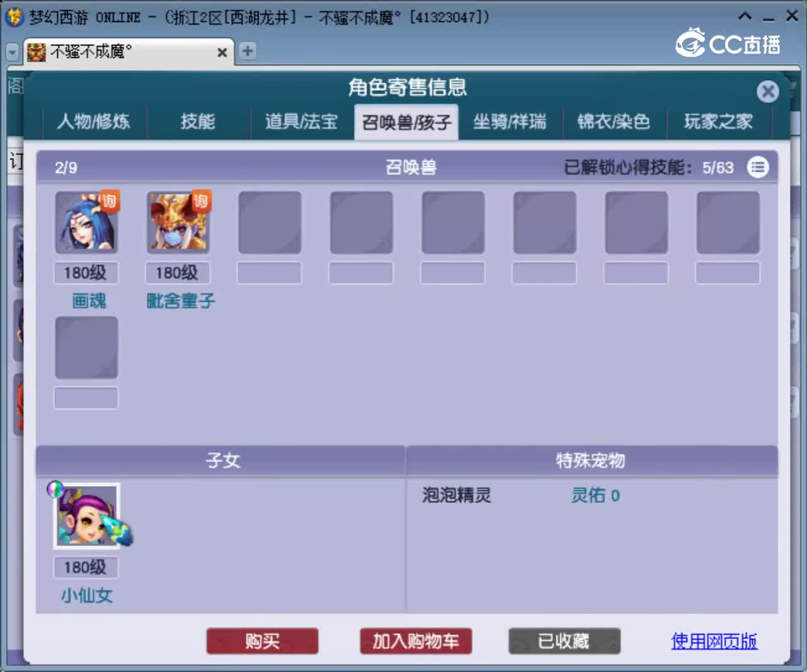Close the 角色寄售信息 dialog
Screen dimensions: 807x672
click(x=767, y=92)
